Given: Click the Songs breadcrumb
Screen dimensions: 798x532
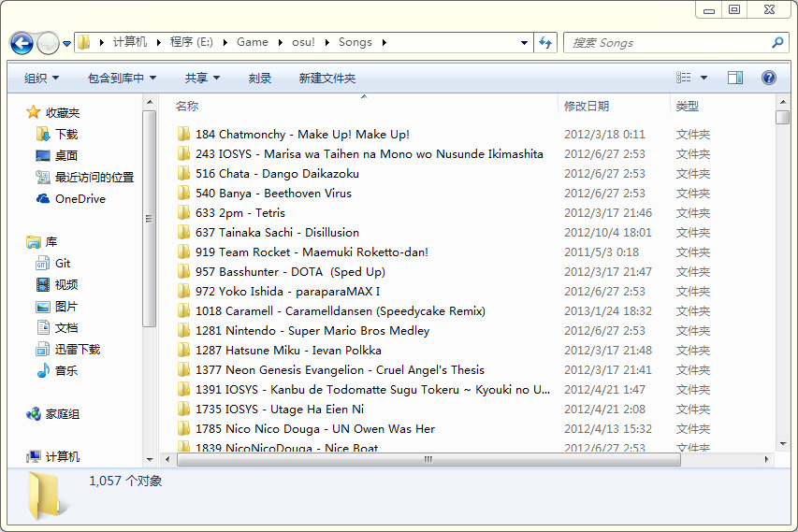Looking at the screenshot, I should coord(355,42).
